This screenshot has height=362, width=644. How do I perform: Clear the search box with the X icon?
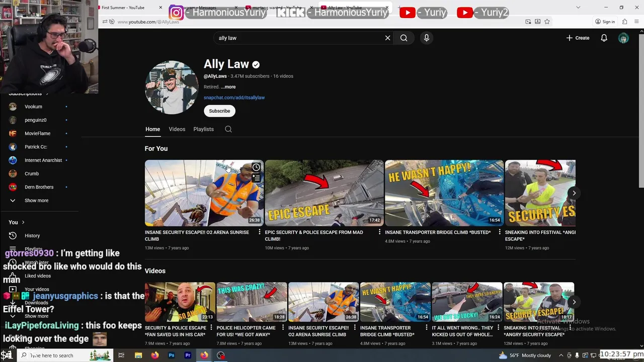387,38
